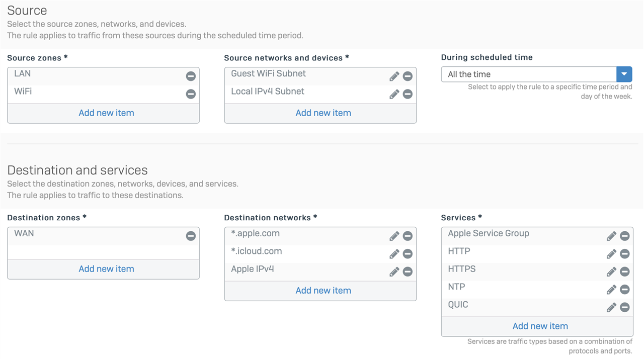
Task: Click During scheduled time label
Action: coord(487,57)
